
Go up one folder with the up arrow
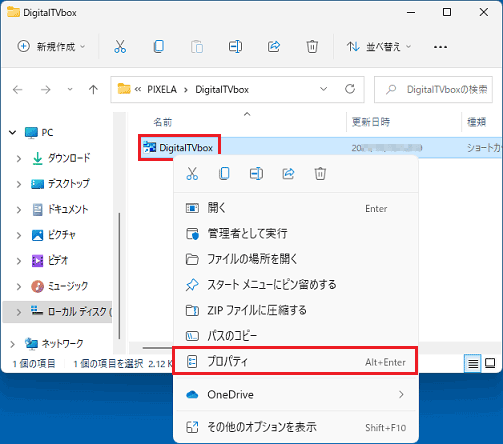pos(93,89)
